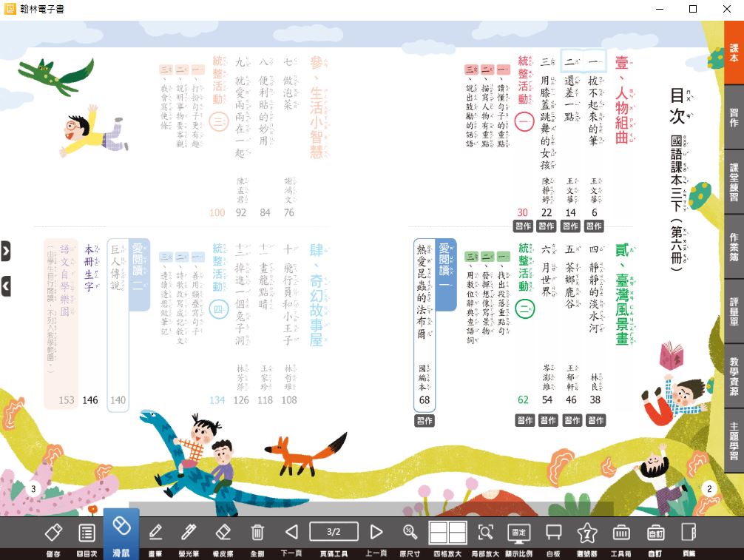Open 回目次 table of contents icon

[x=87, y=533]
